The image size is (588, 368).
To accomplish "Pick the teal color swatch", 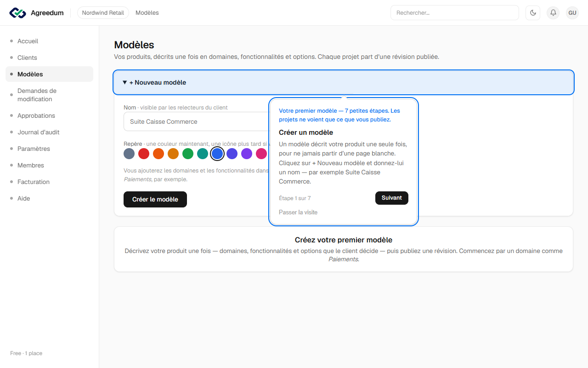I will click(x=203, y=154).
